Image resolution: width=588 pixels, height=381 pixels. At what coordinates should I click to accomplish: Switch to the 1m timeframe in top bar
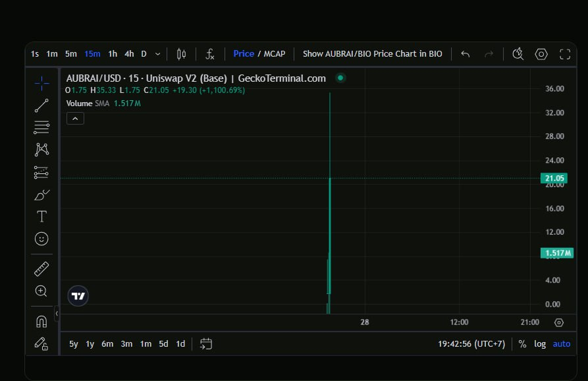52,54
